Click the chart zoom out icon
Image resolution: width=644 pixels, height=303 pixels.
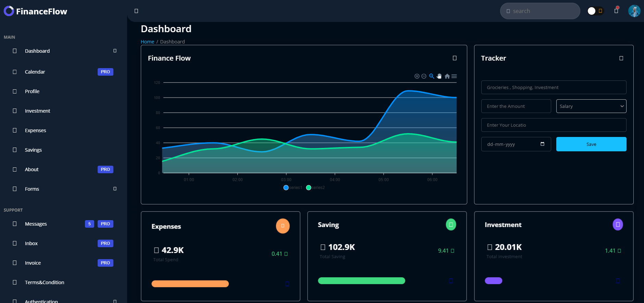pos(424,76)
